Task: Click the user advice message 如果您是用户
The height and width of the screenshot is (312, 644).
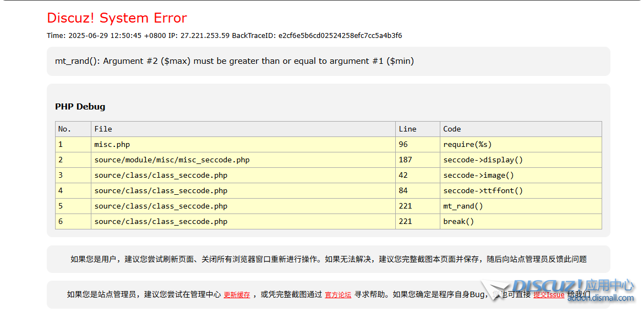Action: 329,259
